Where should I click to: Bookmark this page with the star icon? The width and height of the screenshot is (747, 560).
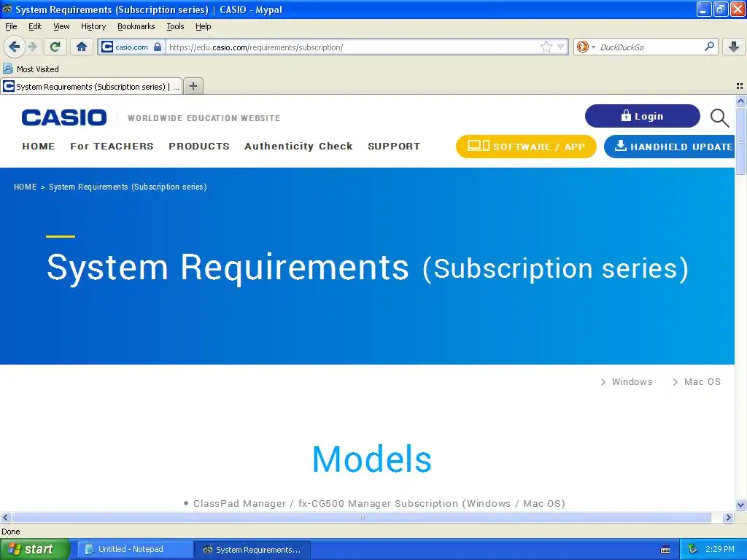(546, 47)
